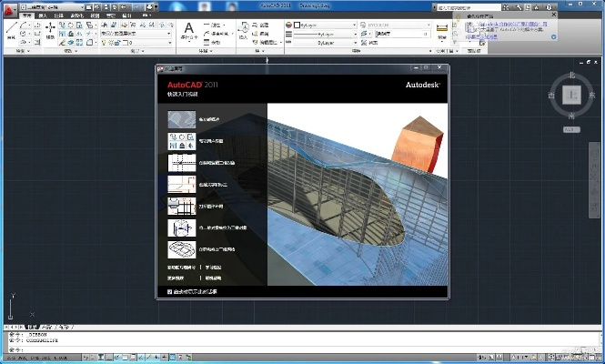Expand the layer name dropdown in Layers panel
605x364 pixels.
136,43
